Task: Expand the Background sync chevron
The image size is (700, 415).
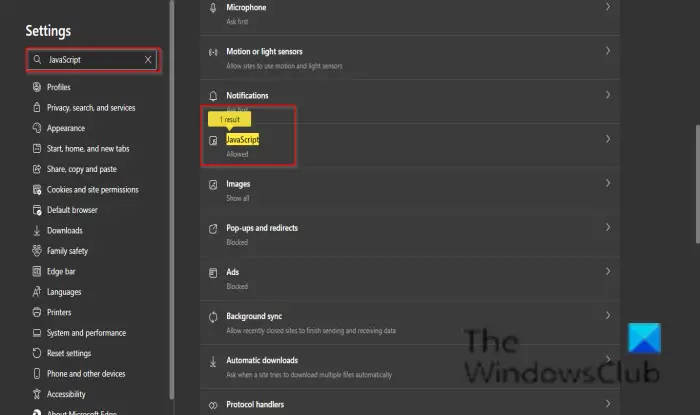Action: click(608, 315)
